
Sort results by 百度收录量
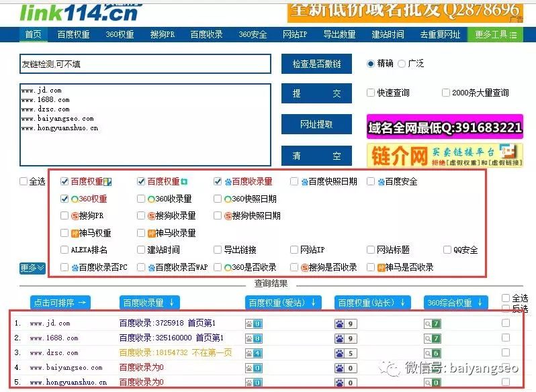149,303
